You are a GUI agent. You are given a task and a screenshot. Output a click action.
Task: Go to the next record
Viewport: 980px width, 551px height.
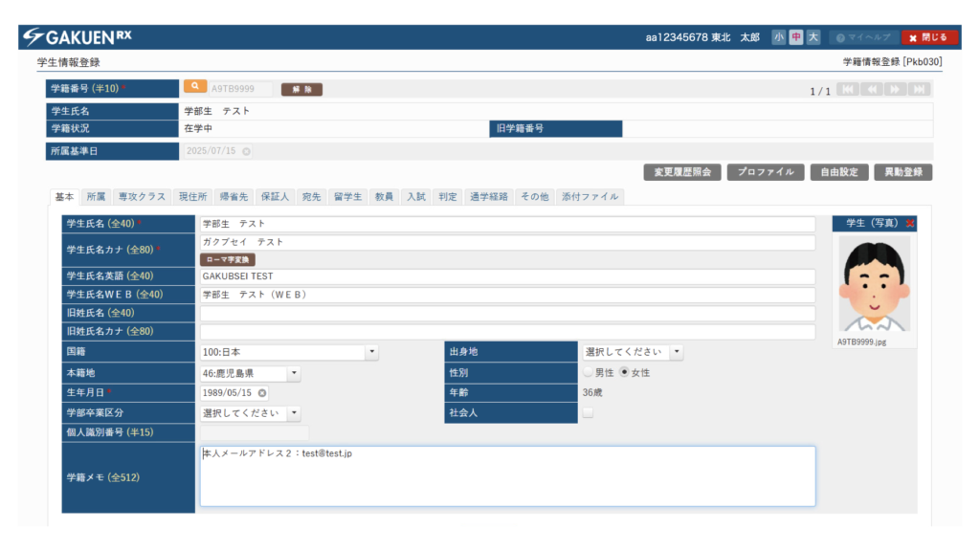point(895,90)
